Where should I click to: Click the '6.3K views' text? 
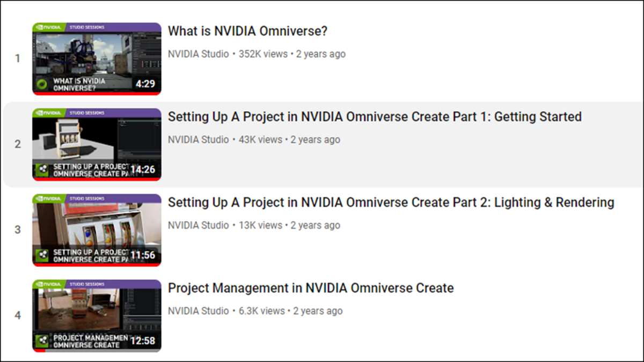(262, 311)
